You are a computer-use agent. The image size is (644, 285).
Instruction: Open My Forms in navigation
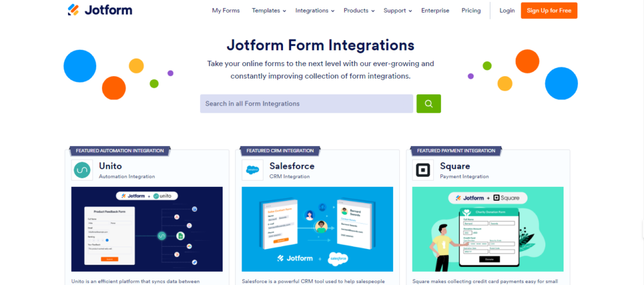pyautogui.click(x=226, y=11)
